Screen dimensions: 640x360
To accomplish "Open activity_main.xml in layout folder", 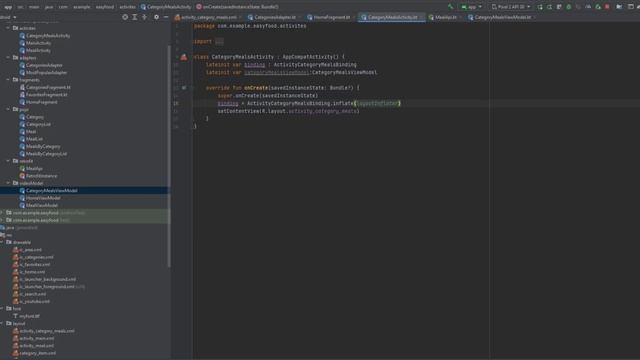I will tap(33, 338).
